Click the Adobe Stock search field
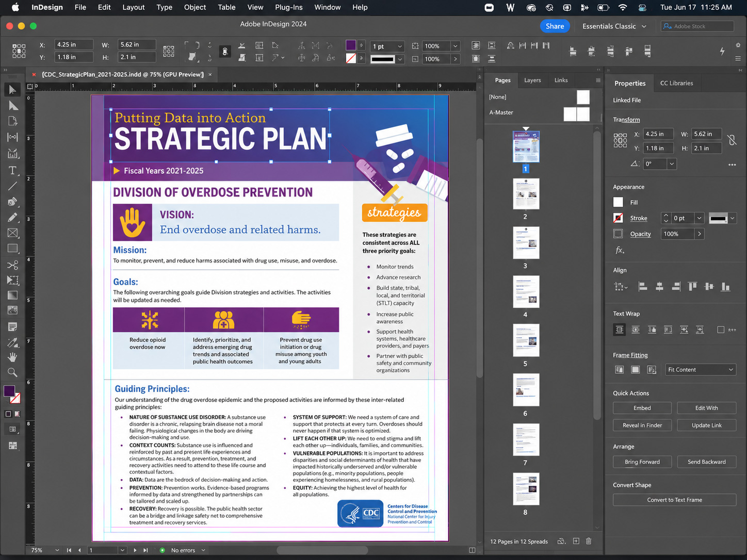The image size is (747, 560). click(697, 26)
